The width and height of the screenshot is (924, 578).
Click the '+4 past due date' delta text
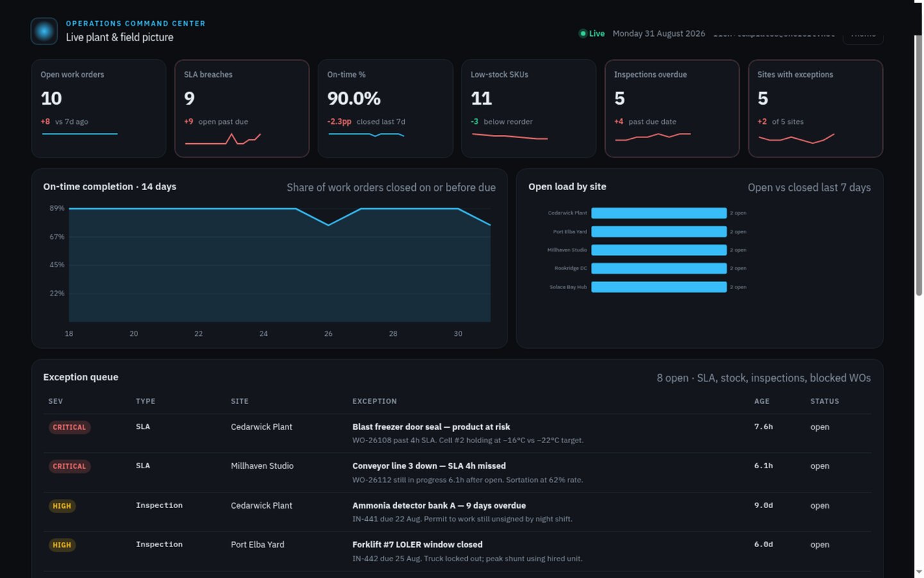pyautogui.click(x=645, y=121)
